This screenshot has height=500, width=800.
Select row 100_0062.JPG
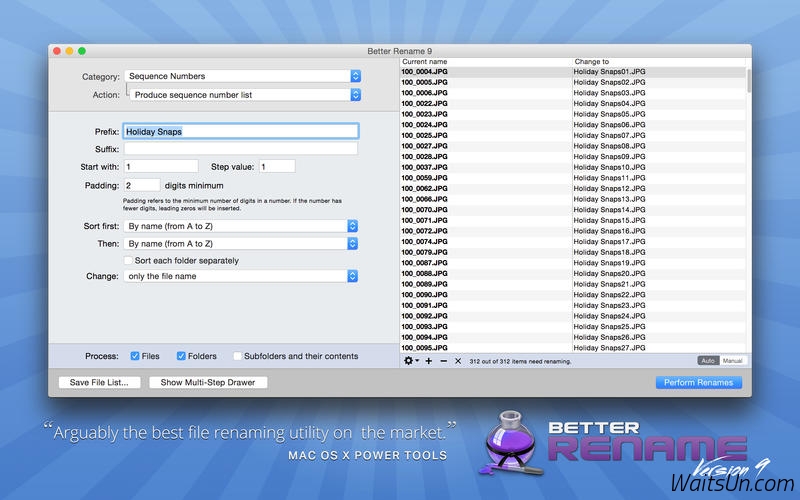pos(572,189)
